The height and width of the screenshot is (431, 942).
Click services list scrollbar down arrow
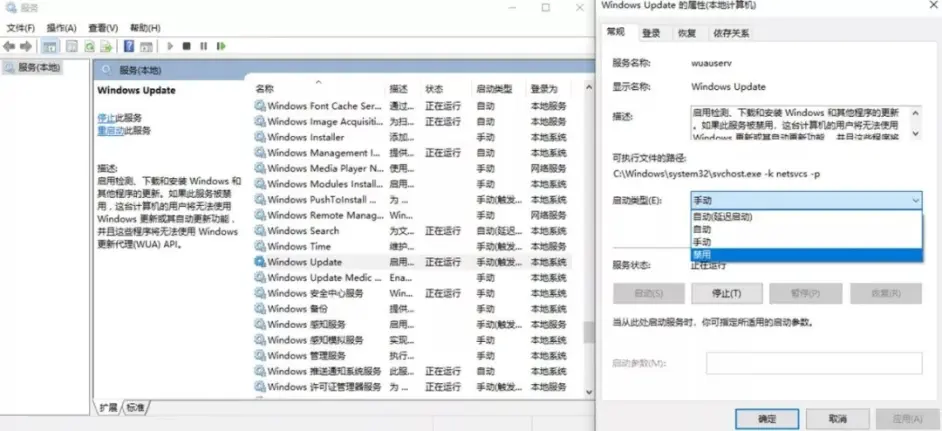588,391
